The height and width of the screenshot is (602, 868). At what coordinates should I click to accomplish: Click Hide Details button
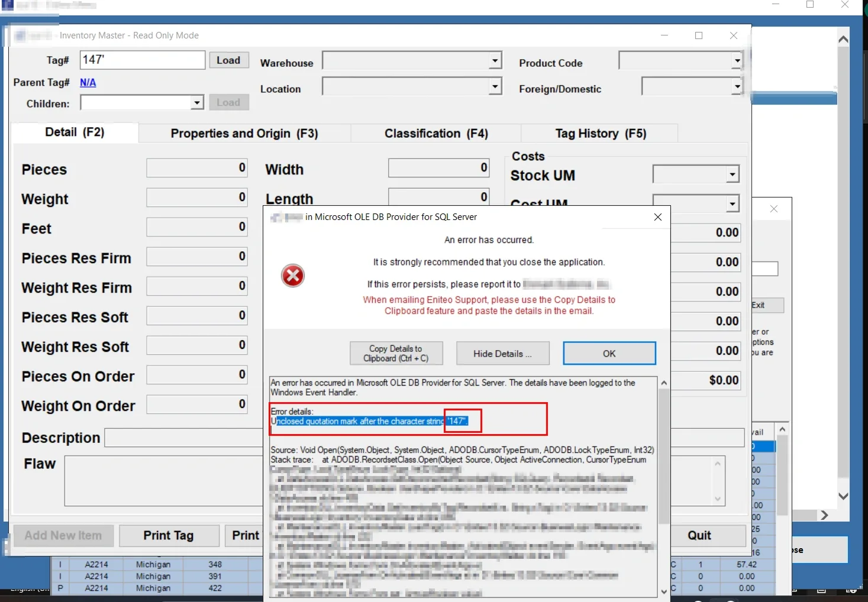point(502,354)
